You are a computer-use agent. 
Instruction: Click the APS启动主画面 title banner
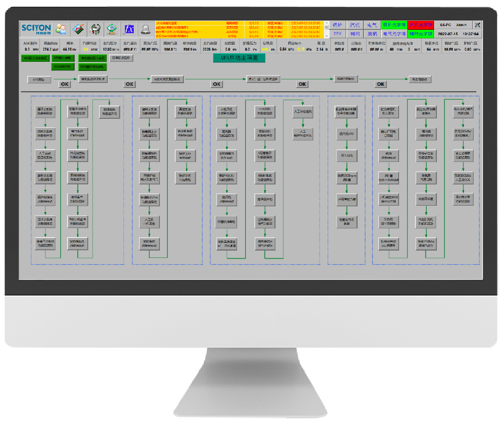click(239, 58)
